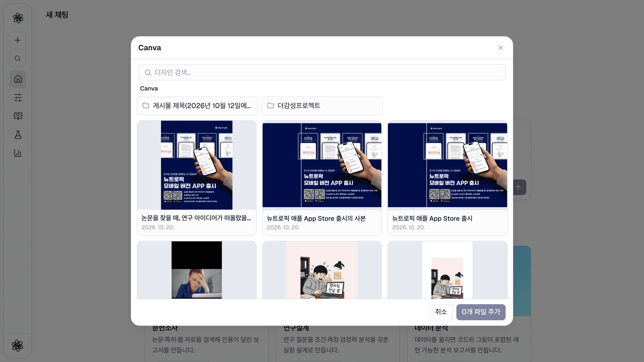Screen dimensions: 644x362
Task: Click title 논문을 찾을 때, 연구 아이디어가 떠올랐을...
Action: [x=196, y=218]
